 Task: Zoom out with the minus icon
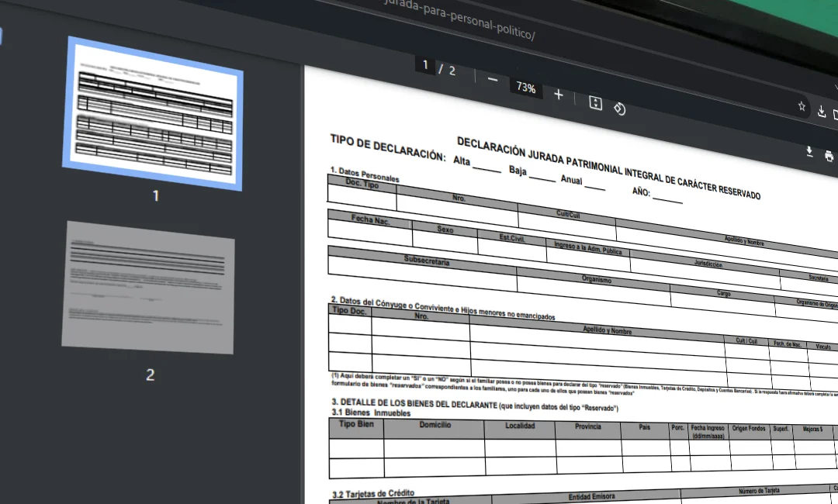coord(493,80)
